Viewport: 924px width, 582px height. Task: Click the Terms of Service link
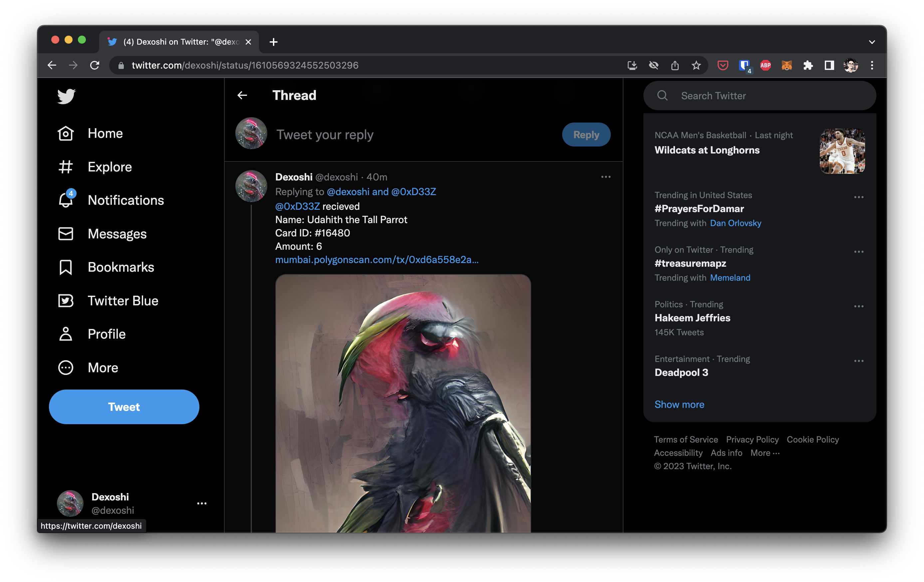pos(686,439)
